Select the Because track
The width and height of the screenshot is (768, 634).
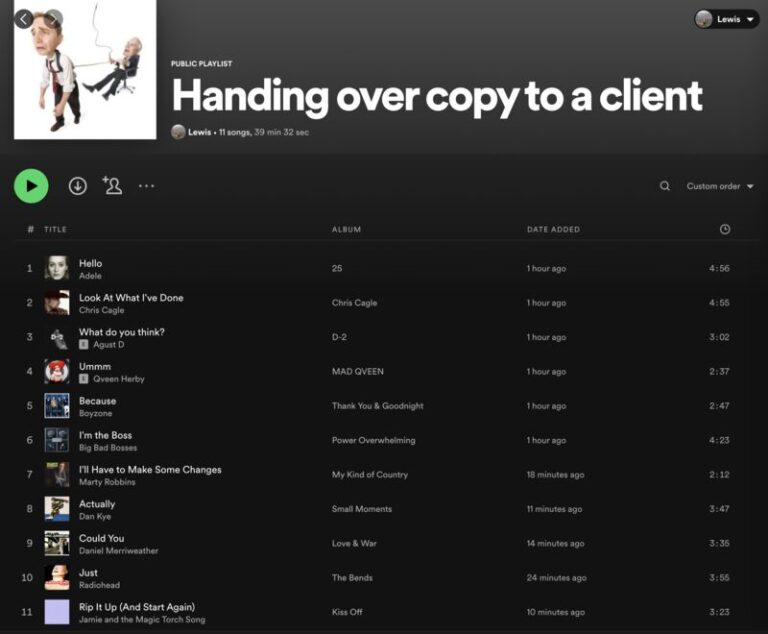point(97,401)
